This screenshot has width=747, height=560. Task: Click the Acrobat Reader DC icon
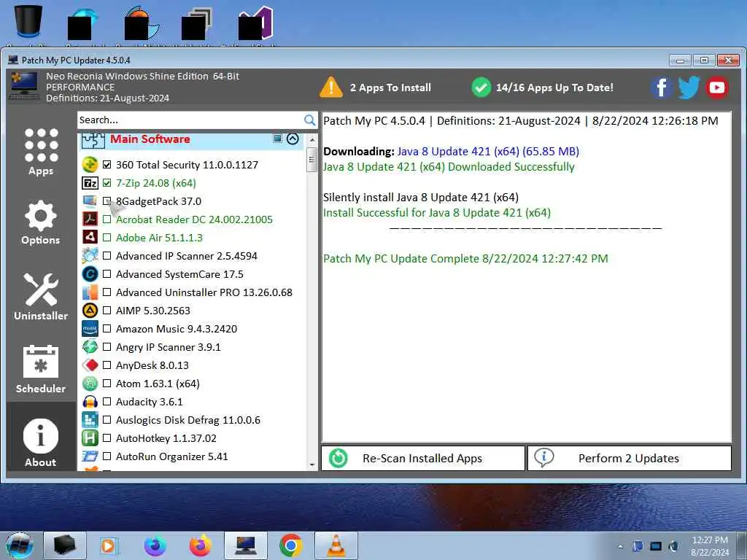click(90, 219)
